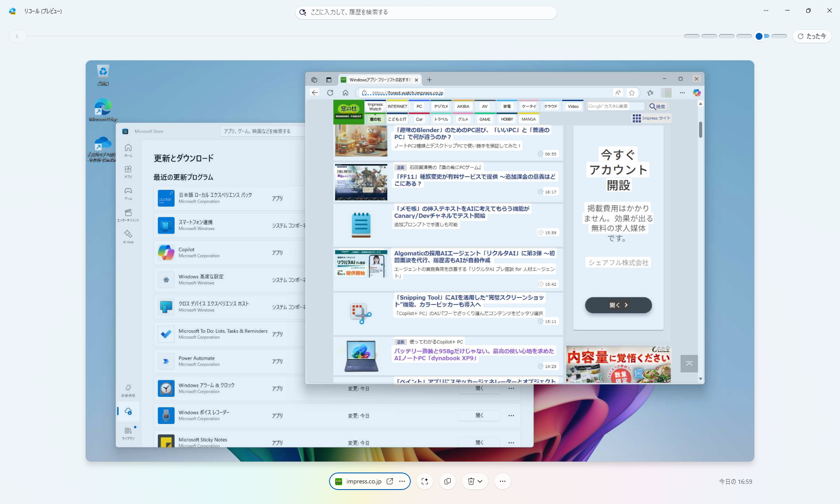Open impress.co.jp link in external browser
The width and height of the screenshot is (840, 504).
(390, 481)
